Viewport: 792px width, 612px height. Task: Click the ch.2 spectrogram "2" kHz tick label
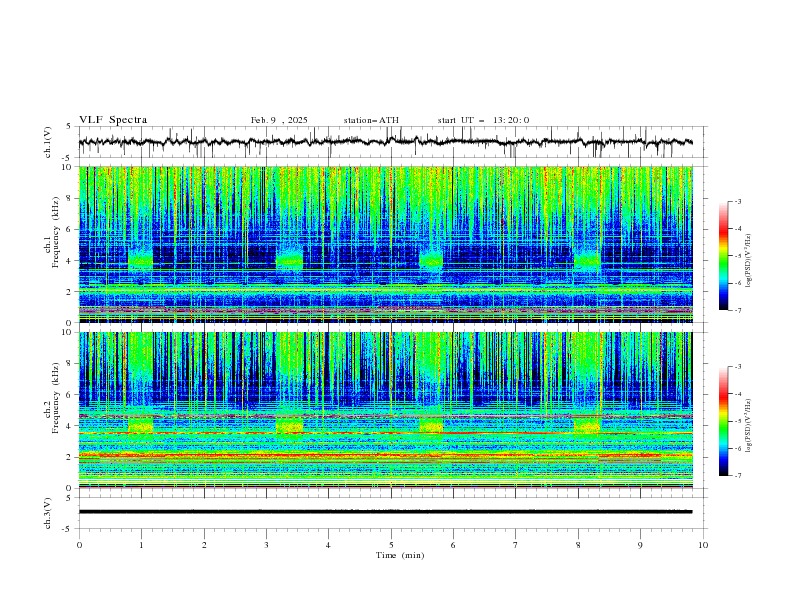pyautogui.click(x=69, y=457)
